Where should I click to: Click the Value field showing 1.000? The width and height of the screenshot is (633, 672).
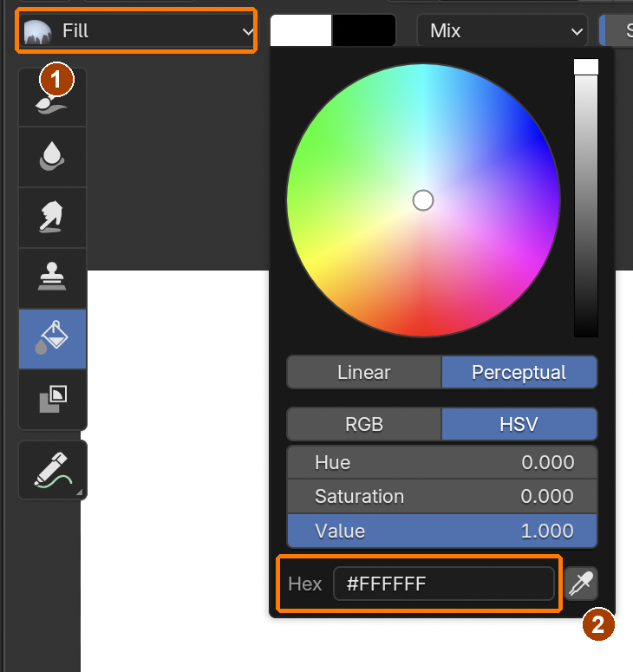pos(442,531)
